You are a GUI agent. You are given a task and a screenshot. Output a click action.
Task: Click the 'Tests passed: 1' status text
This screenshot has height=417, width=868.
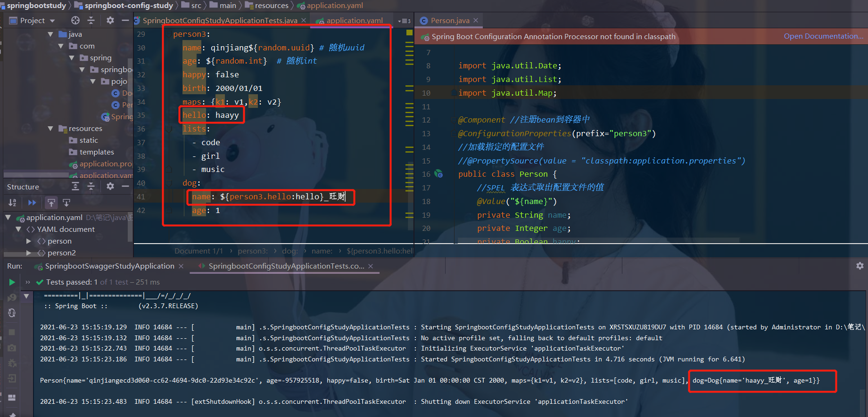72,282
